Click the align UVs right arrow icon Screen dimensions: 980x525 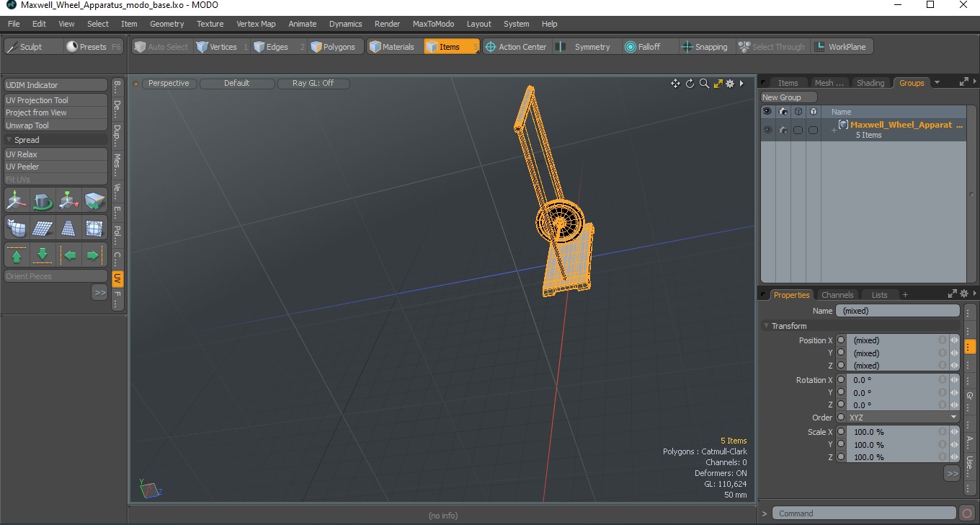(94, 255)
